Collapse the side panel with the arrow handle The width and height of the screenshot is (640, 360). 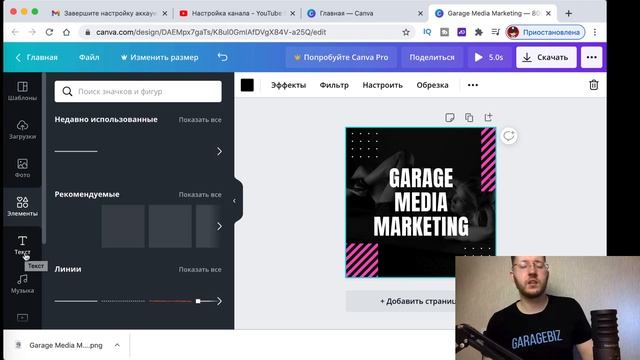(236, 200)
